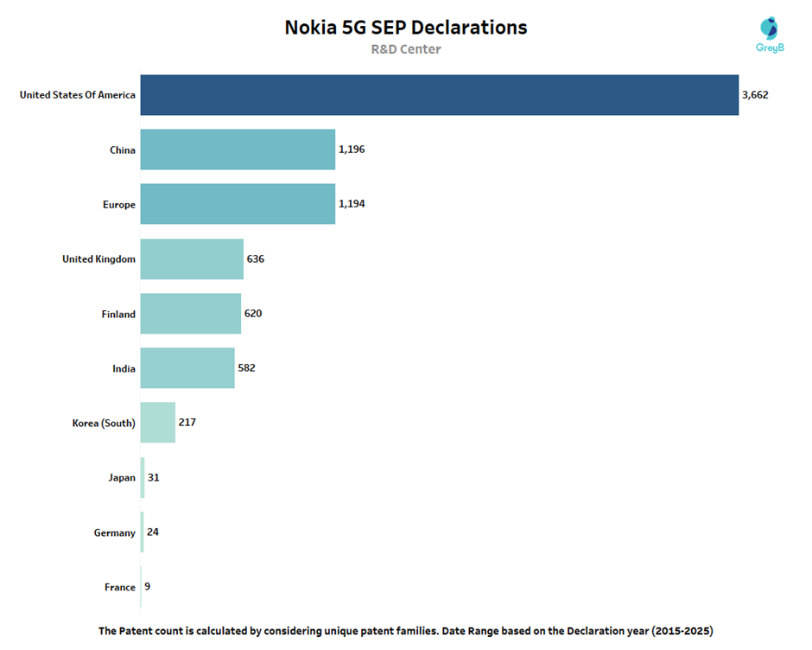Click the United States Of America axis label
The height and width of the screenshot is (650, 812).
(78, 95)
